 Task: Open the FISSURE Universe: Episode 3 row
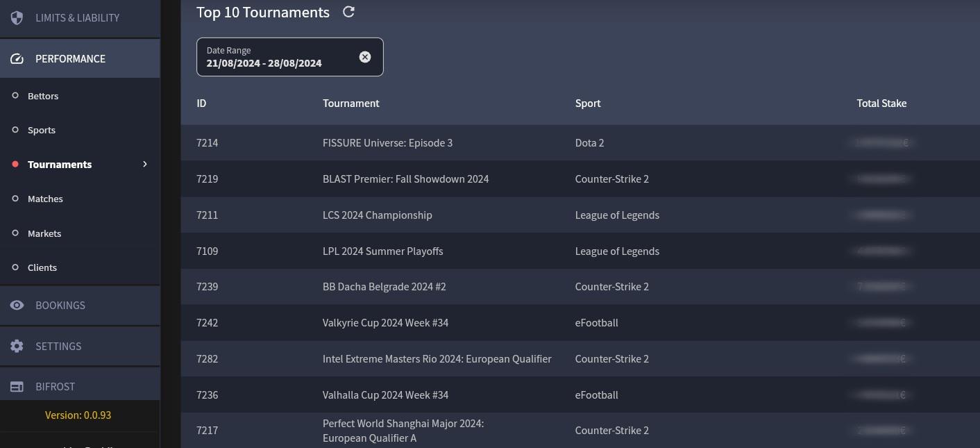(387, 143)
